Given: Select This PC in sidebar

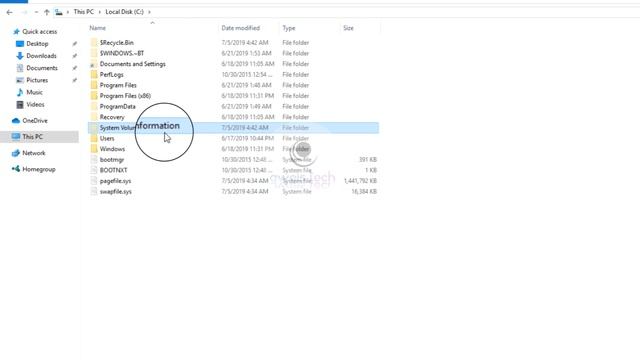Looking at the screenshot, I should [x=32, y=137].
